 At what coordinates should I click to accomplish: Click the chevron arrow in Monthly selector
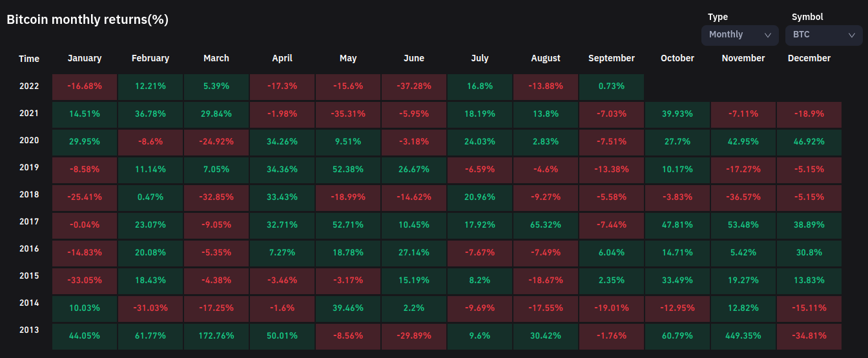click(x=768, y=35)
